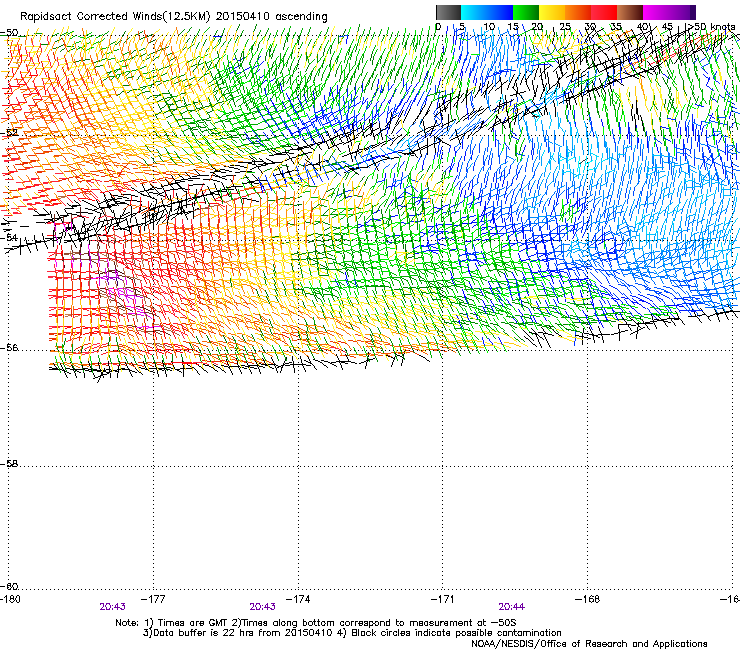Choose the brown 35-40 knots legend swatch
This screenshot has width=740, height=650.
(x=630, y=12)
